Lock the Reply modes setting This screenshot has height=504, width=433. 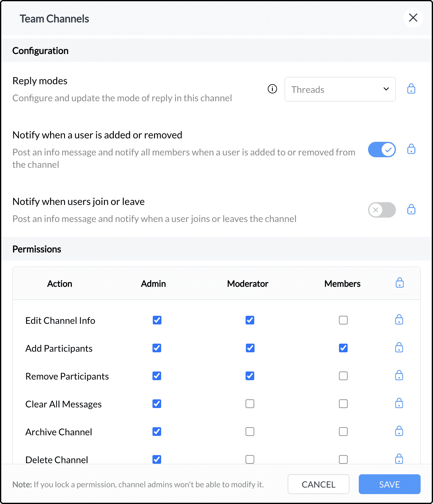pos(411,89)
